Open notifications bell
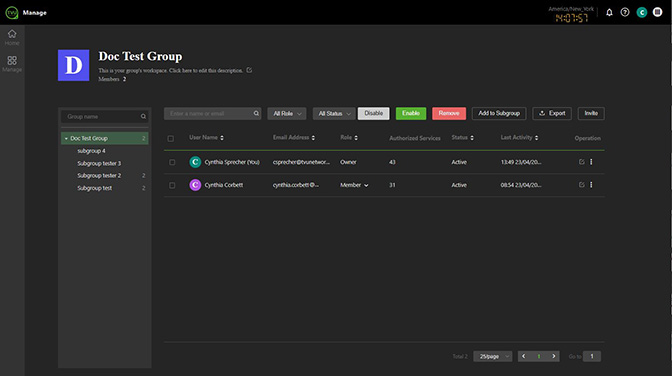 [609, 12]
